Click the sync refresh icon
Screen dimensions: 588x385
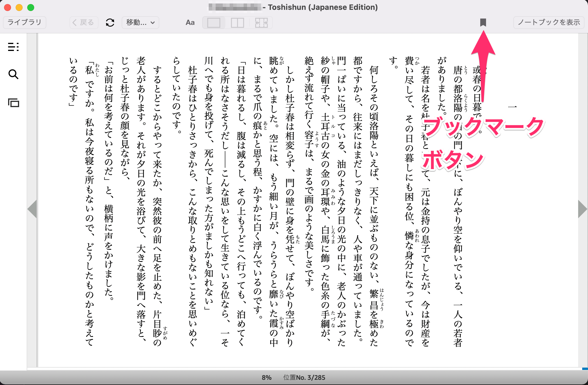pyautogui.click(x=110, y=23)
